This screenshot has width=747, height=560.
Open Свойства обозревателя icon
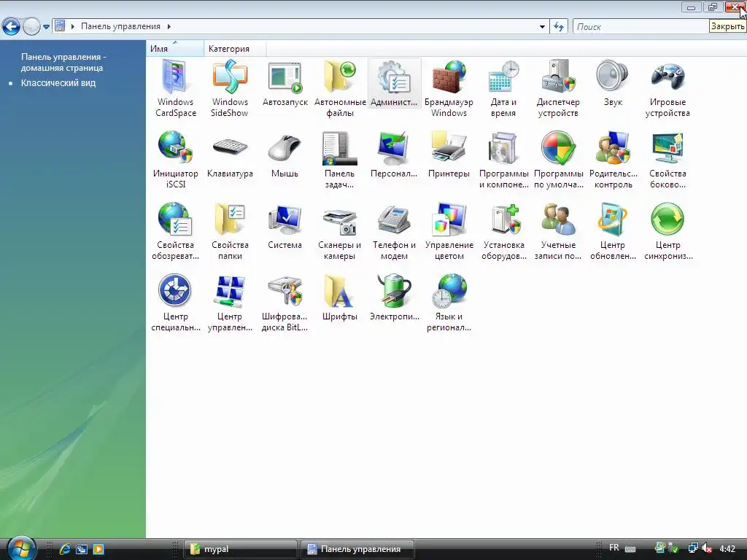[x=175, y=231]
